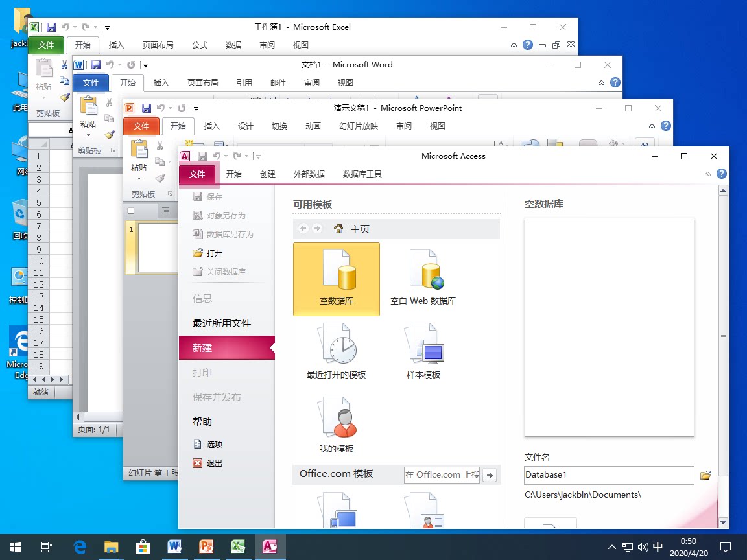Click 选项 options in the backstage menu

(x=214, y=444)
